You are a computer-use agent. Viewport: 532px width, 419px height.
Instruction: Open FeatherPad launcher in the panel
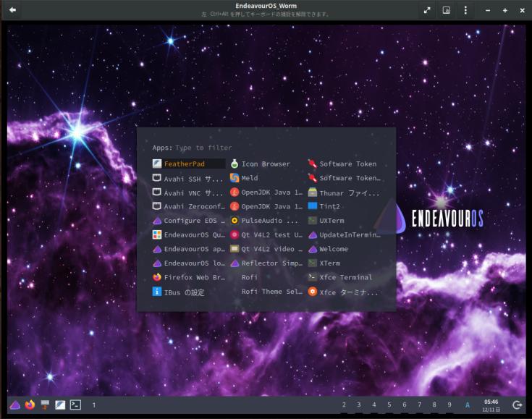[60, 405]
